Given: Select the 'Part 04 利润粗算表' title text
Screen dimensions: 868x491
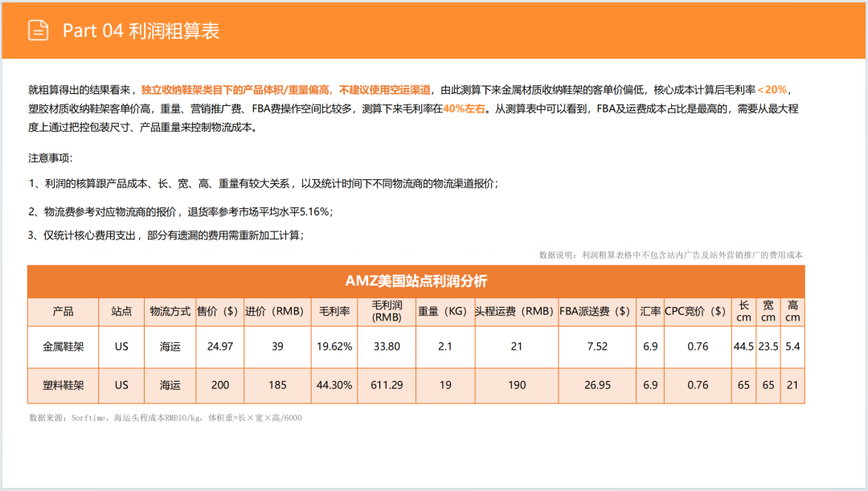Looking at the screenshot, I should pyautogui.click(x=141, y=31).
